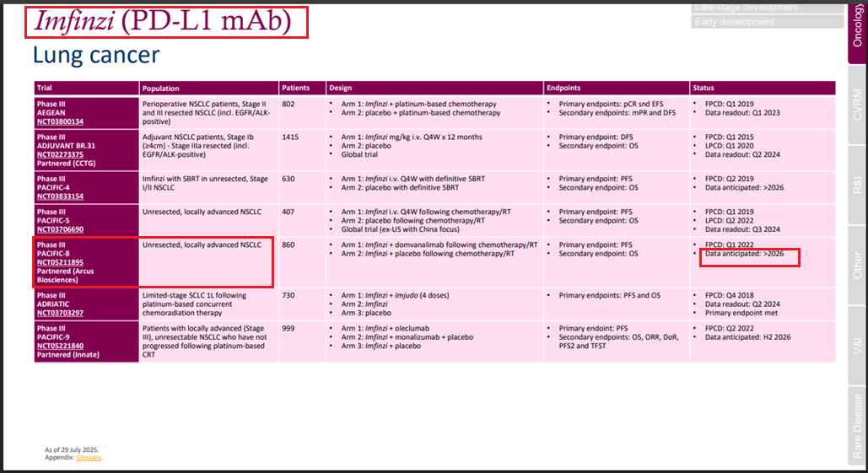Click the Early development button

pos(768,22)
